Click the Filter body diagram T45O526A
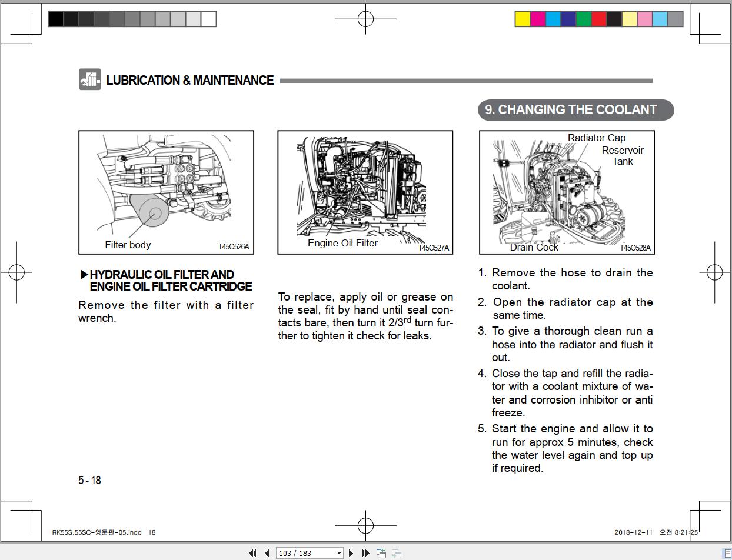 pos(165,192)
